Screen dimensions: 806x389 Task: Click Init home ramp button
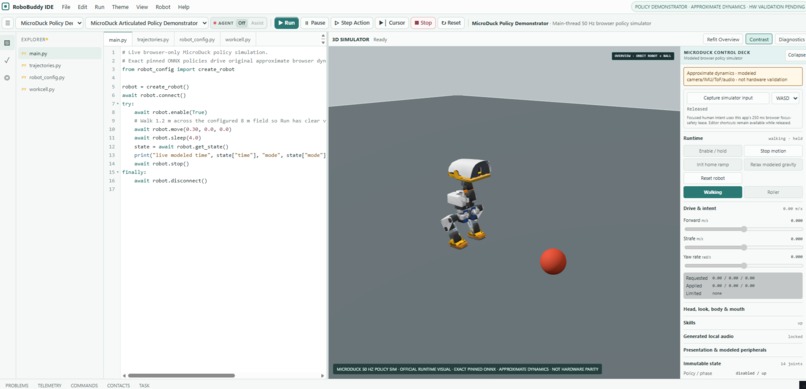click(x=712, y=165)
